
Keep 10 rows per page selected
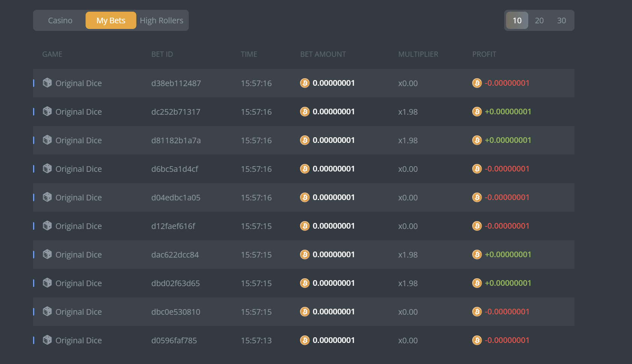[517, 20]
